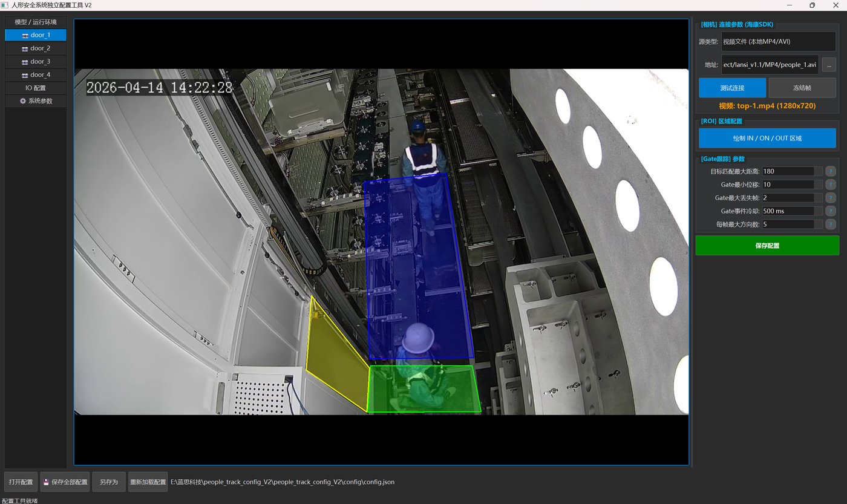The width and height of the screenshot is (847, 504).
Task: Click the help icon beside Gate最小位移
Action: tap(831, 185)
